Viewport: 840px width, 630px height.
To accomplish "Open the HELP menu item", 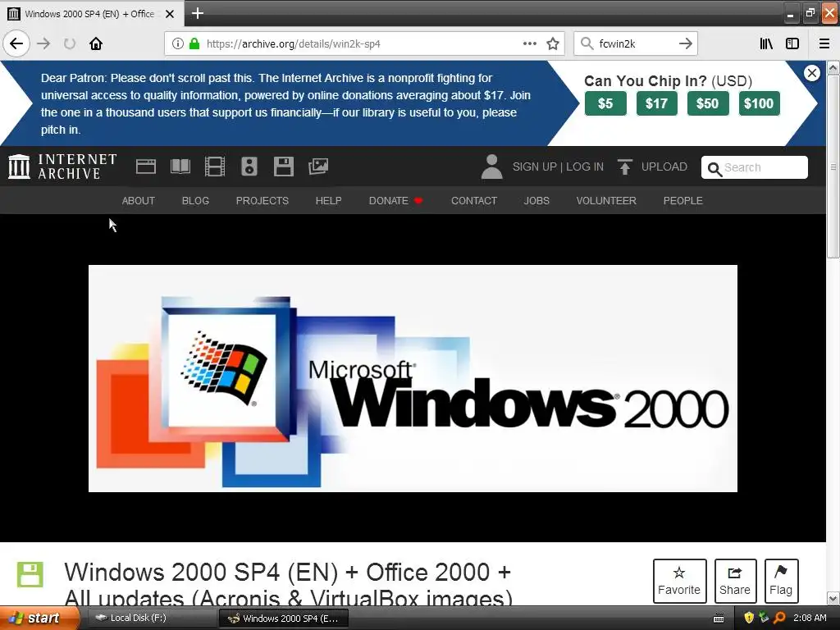I will tap(328, 201).
